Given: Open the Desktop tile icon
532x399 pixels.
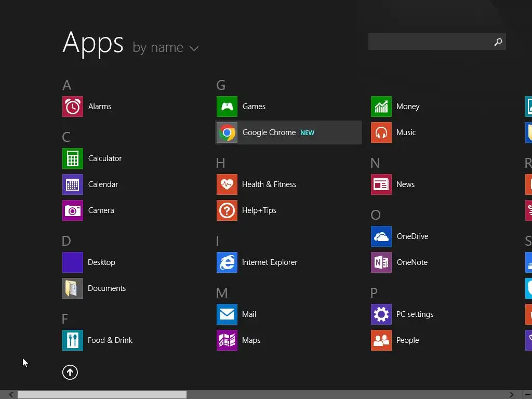Looking at the screenshot, I should pos(73,262).
